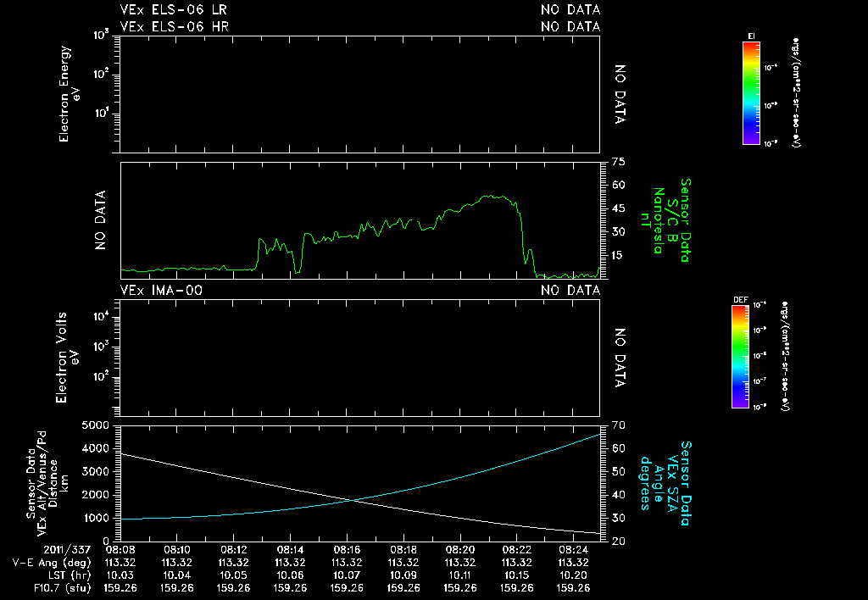The image size is (868, 600).
Task: Click the LST value 10.20
Action: (573, 575)
